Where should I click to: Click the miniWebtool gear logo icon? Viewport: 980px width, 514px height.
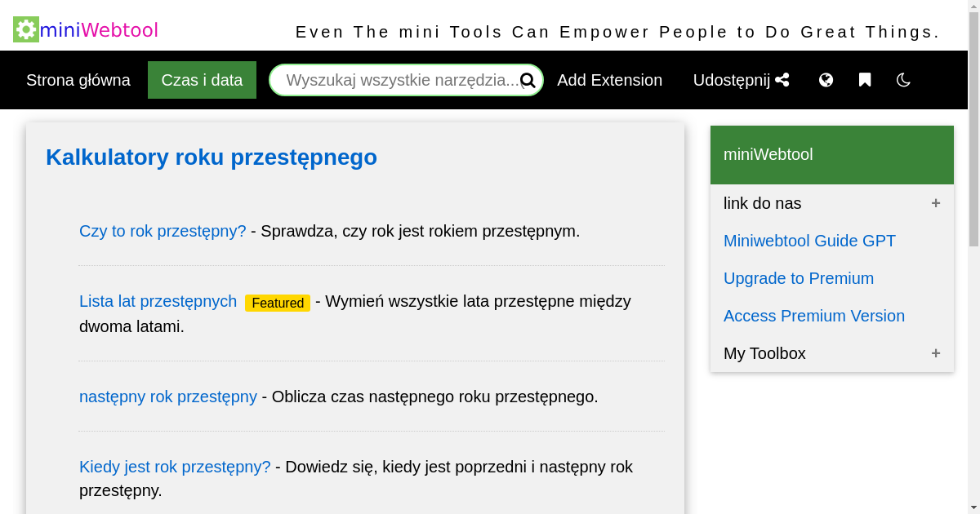(x=24, y=29)
